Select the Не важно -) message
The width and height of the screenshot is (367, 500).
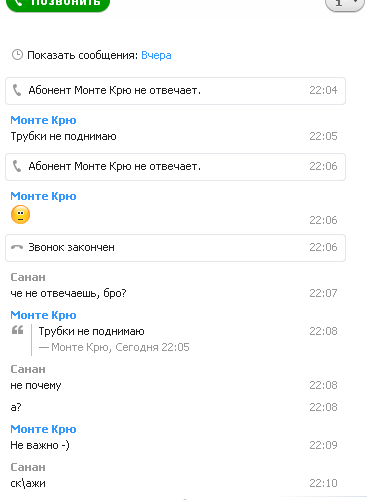[x=40, y=445]
